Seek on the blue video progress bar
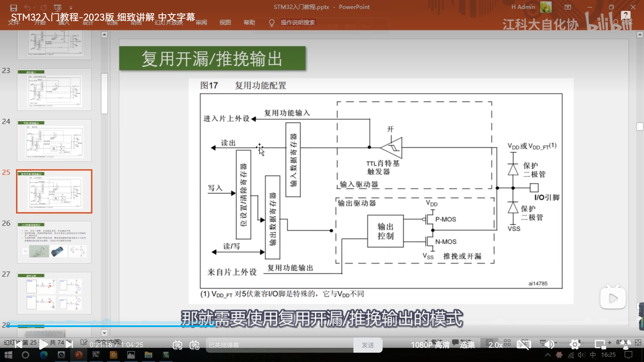The height and width of the screenshot is (362, 644). tap(111, 326)
